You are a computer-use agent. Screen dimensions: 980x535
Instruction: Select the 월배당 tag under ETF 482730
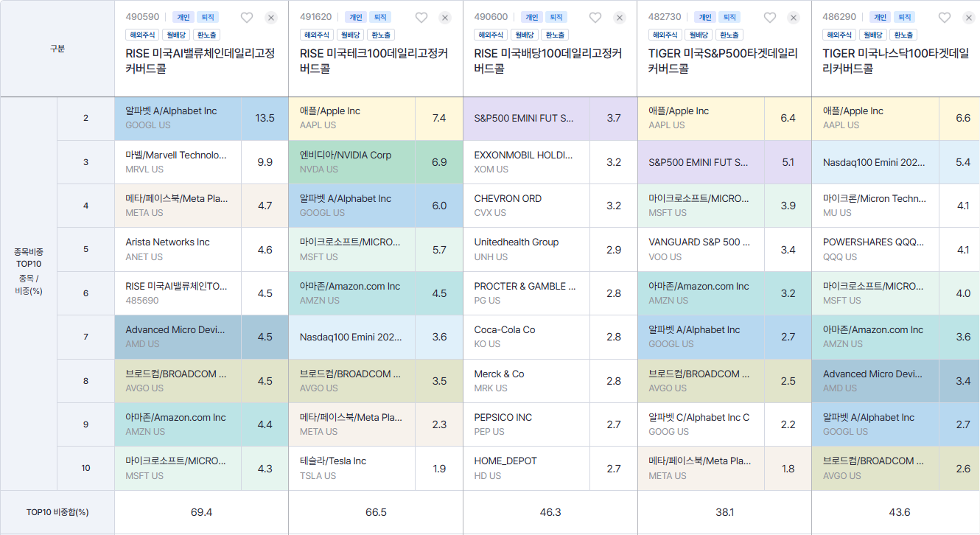point(697,35)
